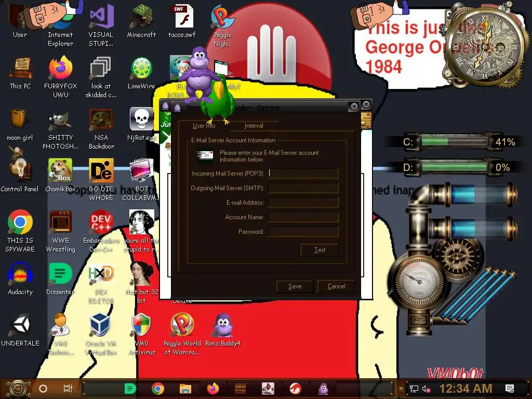
Task: Open the VMO Technic... shortcut
Action: coord(60,334)
